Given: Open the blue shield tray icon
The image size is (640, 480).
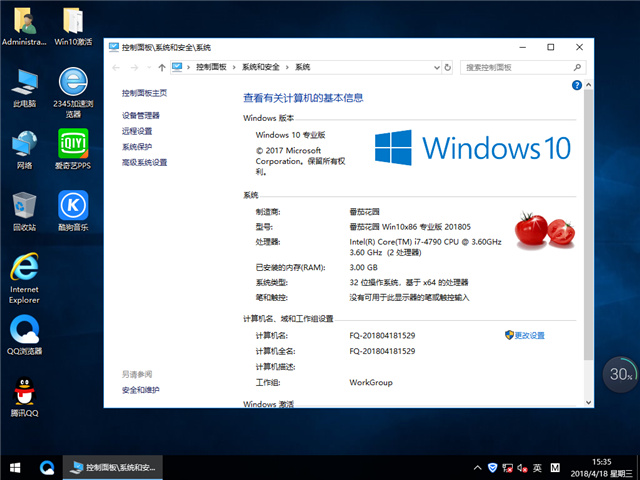Looking at the screenshot, I should (493, 468).
